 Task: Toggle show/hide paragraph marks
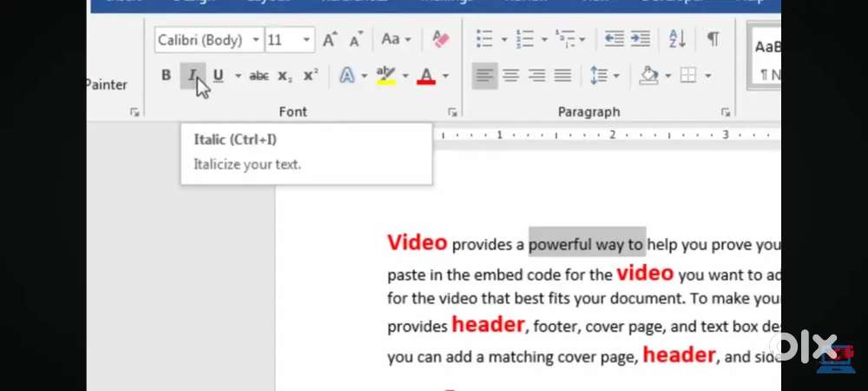713,39
